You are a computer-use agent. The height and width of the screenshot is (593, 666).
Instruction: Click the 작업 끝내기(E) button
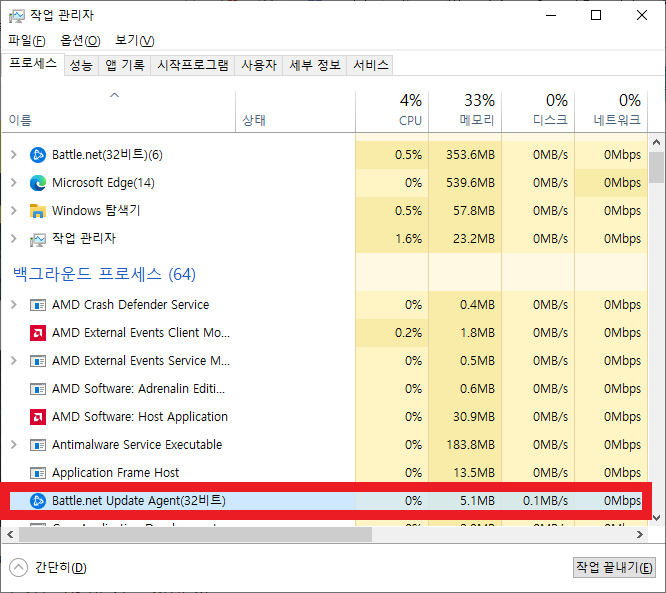614,568
